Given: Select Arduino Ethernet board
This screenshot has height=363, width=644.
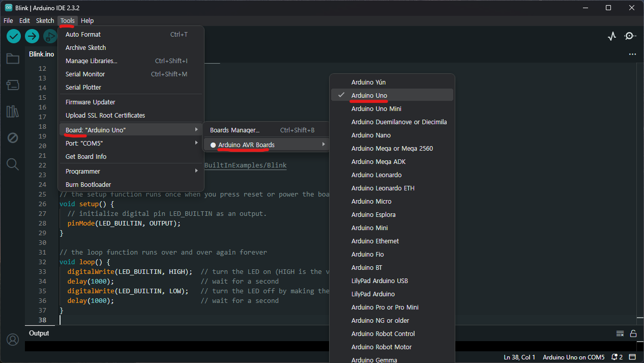Looking at the screenshot, I should tap(392, 241).
